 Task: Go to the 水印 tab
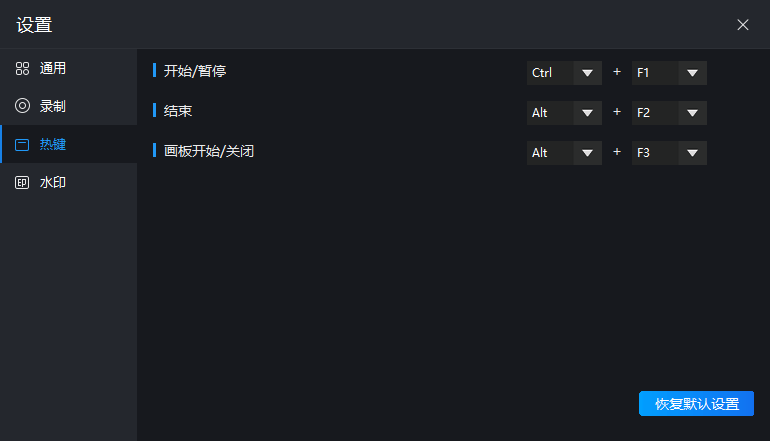tap(53, 183)
